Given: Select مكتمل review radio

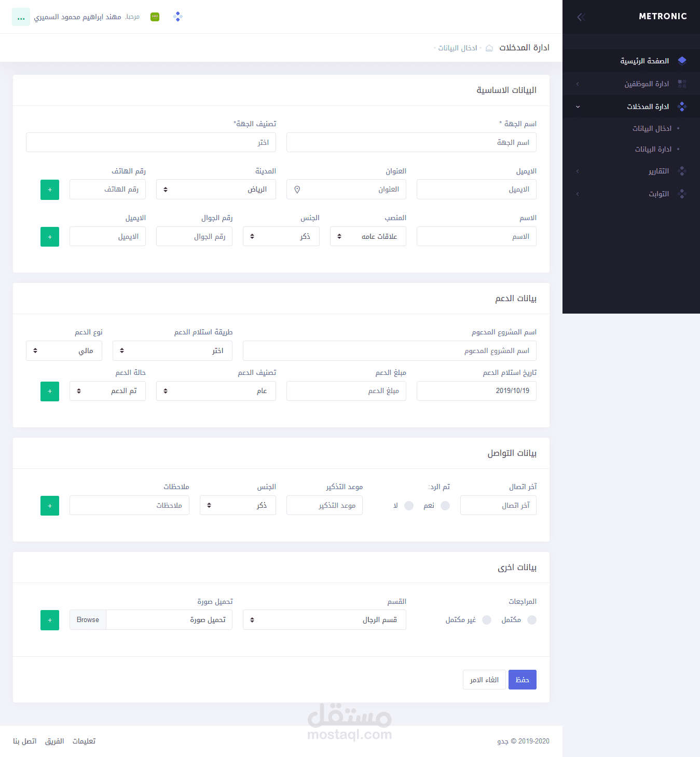Looking at the screenshot, I should [532, 620].
